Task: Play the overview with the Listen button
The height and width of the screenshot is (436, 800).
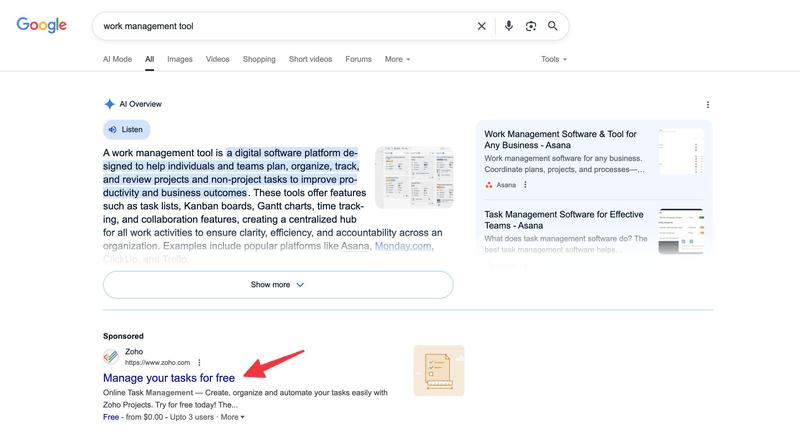Action: click(x=127, y=130)
